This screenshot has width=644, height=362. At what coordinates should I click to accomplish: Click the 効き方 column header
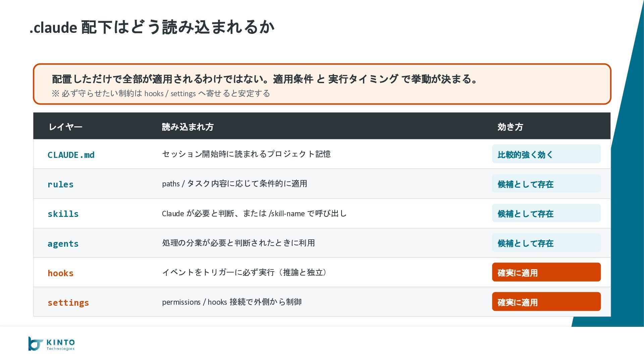(x=510, y=127)
